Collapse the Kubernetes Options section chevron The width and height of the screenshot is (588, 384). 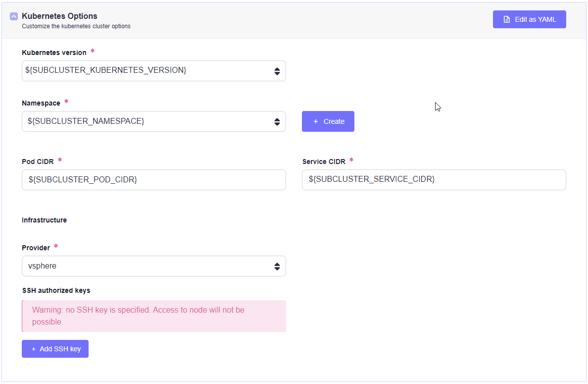pos(14,16)
